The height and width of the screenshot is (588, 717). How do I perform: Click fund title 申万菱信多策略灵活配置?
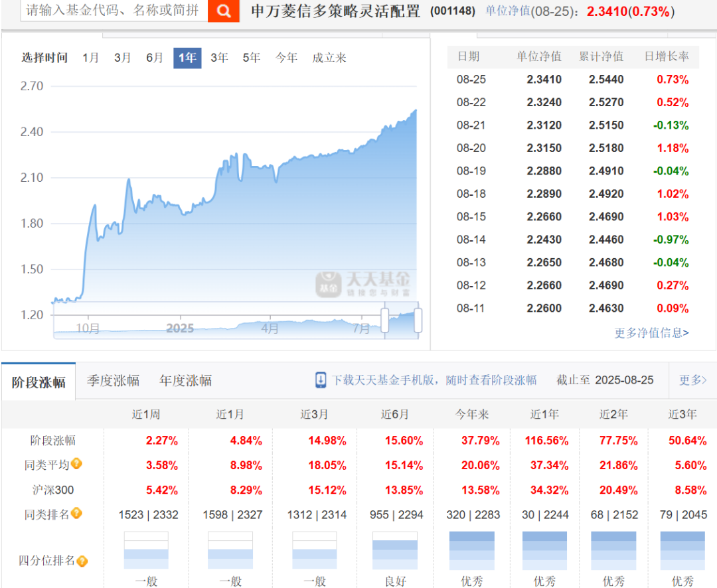[x=335, y=11]
